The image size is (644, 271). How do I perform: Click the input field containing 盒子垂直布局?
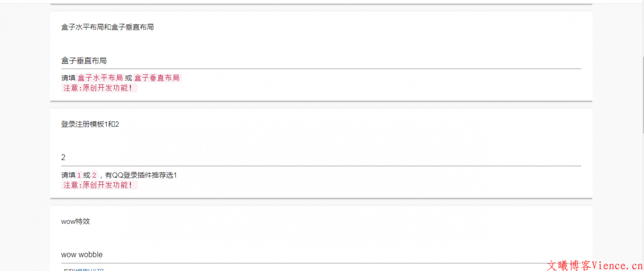pos(321,61)
